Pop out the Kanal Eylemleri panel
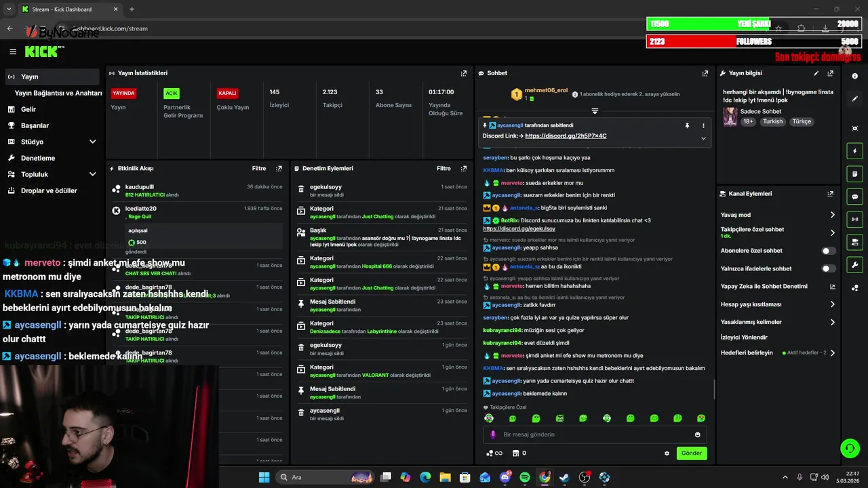The width and height of the screenshot is (868, 488). point(830,194)
